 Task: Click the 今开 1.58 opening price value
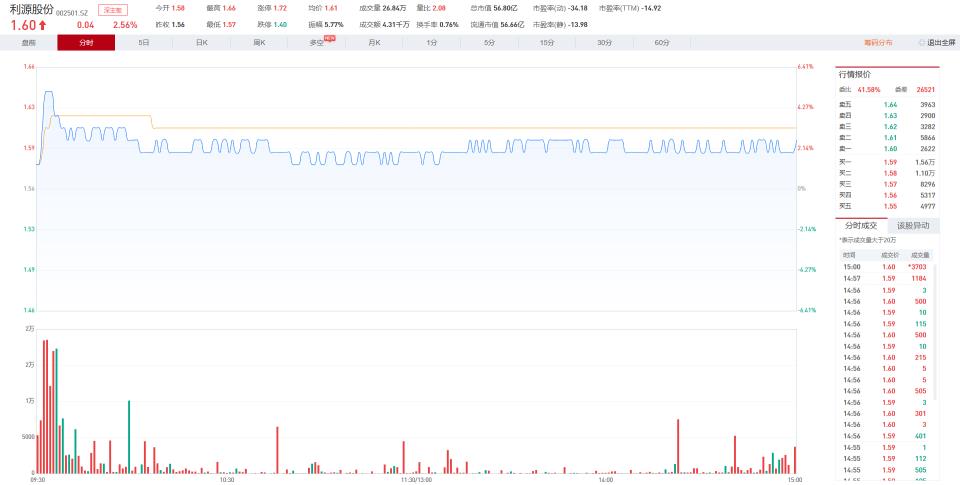pos(178,9)
